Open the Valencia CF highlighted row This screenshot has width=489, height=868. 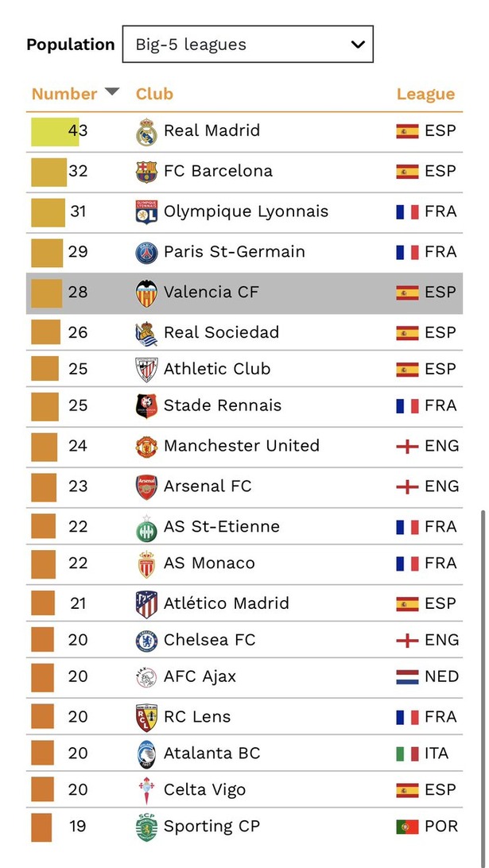click(x=244, y=293)
